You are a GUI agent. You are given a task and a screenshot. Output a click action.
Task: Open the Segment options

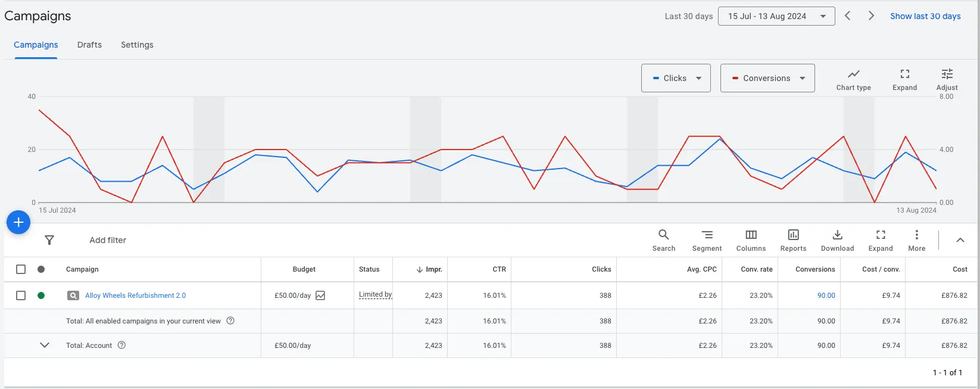point(707,240)
